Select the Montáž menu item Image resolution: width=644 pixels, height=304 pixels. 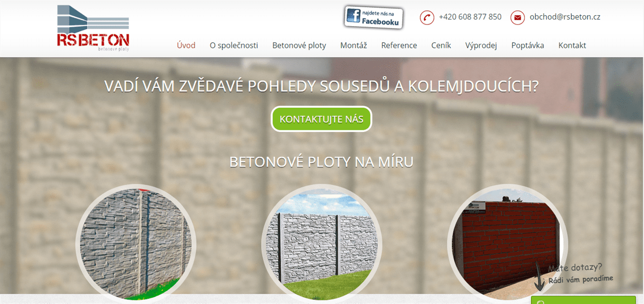tap(354, 45)
